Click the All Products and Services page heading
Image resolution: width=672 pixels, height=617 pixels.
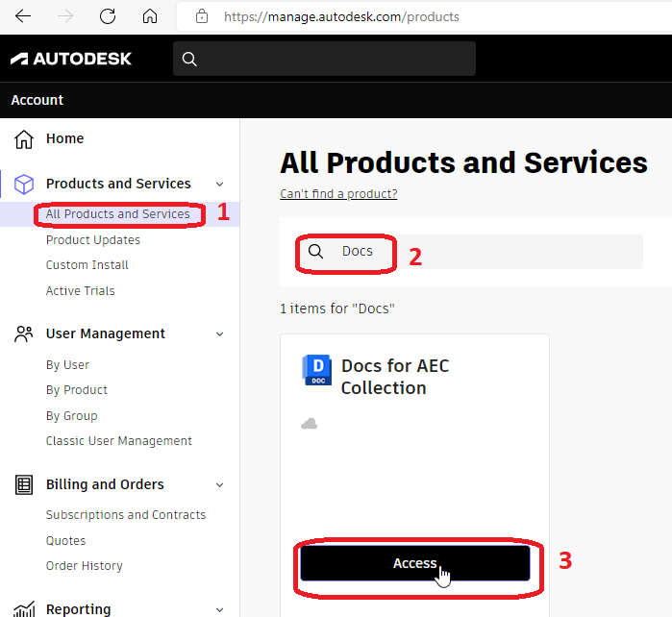463,162
